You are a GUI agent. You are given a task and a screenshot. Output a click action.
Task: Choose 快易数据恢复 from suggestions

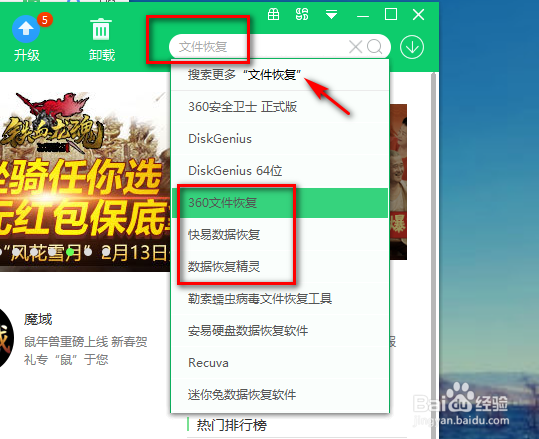(280, 234)
